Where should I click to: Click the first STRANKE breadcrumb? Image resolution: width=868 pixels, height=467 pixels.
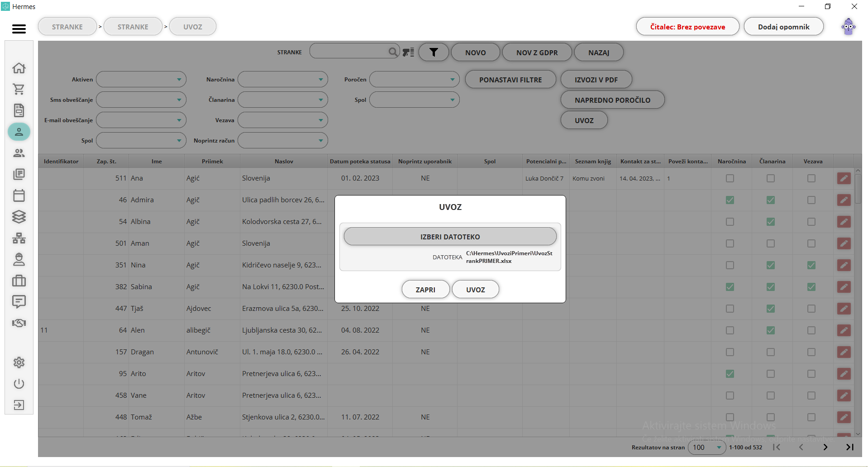tap(67, 27)
